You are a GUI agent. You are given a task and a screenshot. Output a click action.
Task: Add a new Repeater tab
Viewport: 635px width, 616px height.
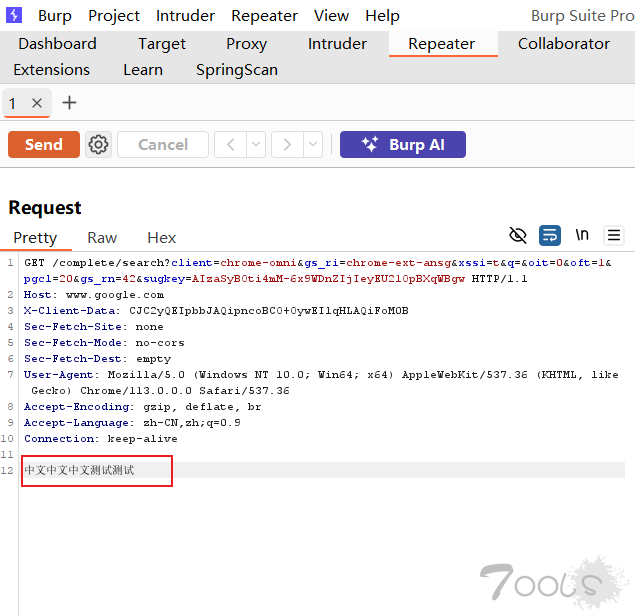pyautogui.click(x=69, y=103)
